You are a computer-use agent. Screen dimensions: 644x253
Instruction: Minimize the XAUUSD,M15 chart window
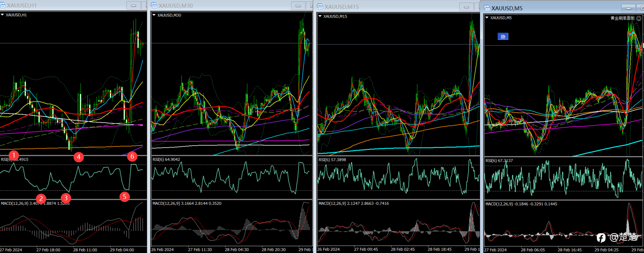(x=466, y=7)
